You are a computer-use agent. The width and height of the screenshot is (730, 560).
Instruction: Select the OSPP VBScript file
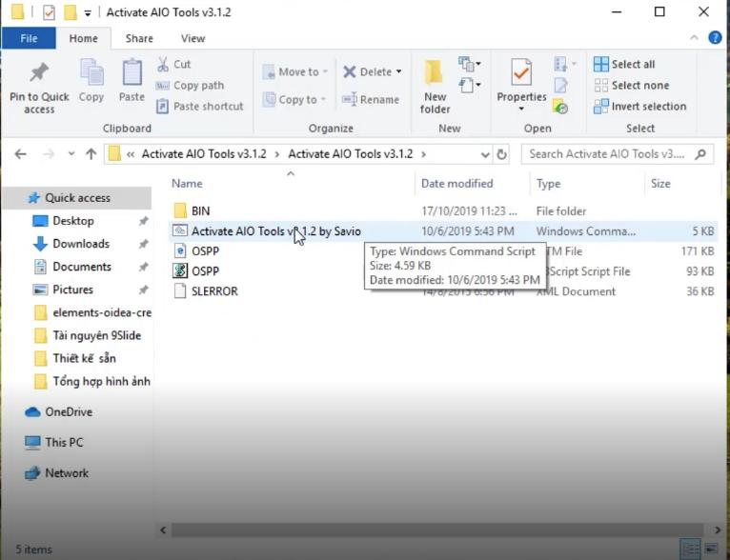click(x=205, y=271)
